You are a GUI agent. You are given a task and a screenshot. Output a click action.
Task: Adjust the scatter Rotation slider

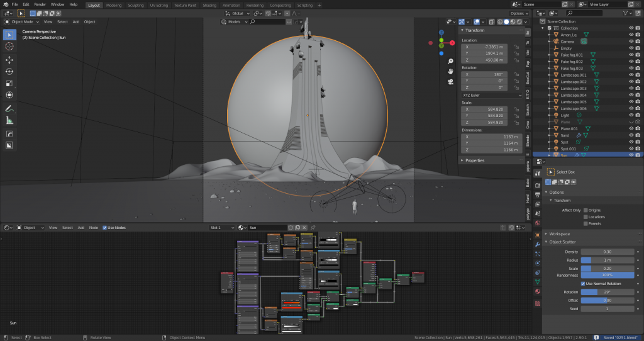coord(607,292)
